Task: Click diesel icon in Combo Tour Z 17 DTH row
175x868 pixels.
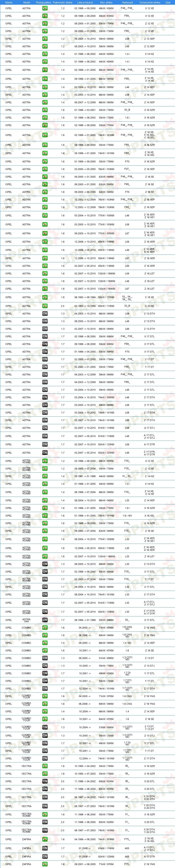Action: (45, 758)
